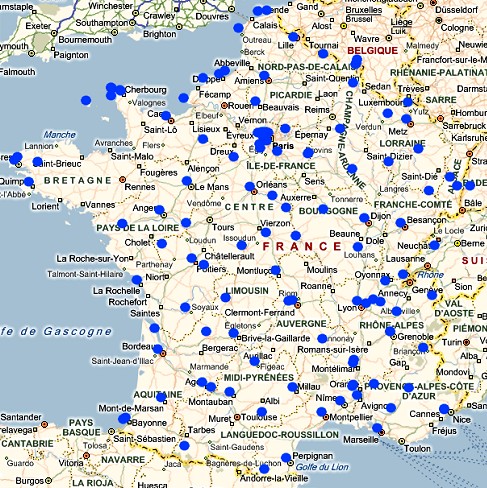
Task: Click the blue marker south of Tarbes
Action: coord(184,445)
